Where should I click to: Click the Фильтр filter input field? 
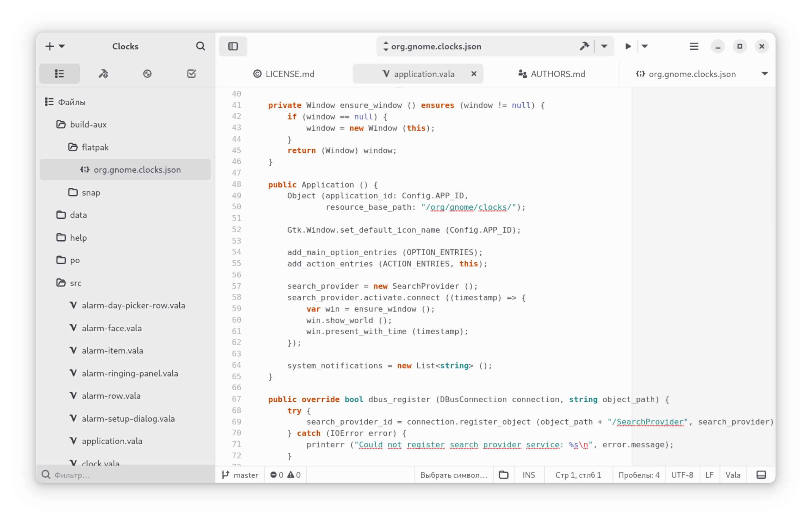pyautogui.click(x=129, y=475)
